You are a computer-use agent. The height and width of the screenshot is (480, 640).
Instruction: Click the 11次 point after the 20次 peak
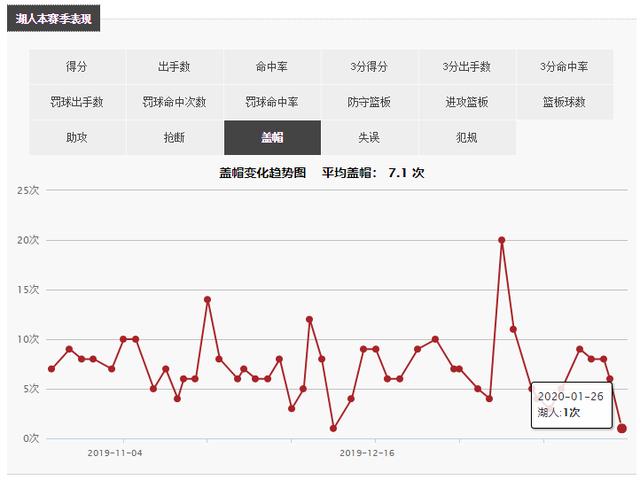tap(513, 329)
